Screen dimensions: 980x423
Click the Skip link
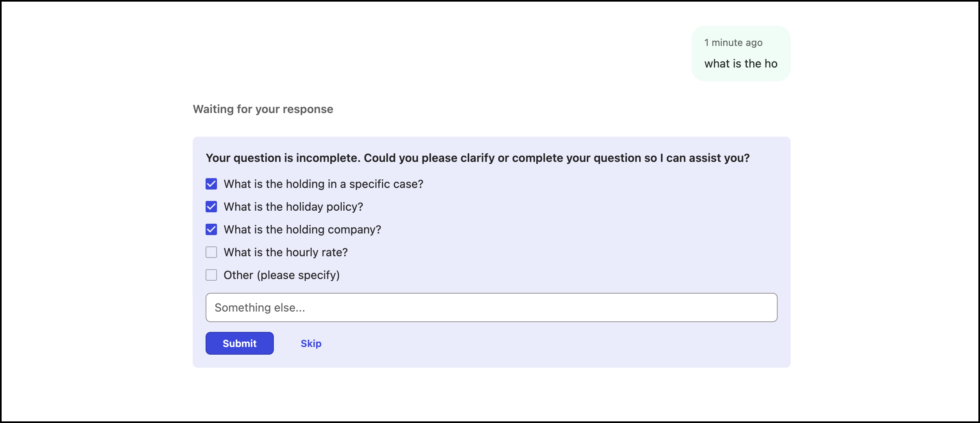pyautogui.click(x=311, y=343)
